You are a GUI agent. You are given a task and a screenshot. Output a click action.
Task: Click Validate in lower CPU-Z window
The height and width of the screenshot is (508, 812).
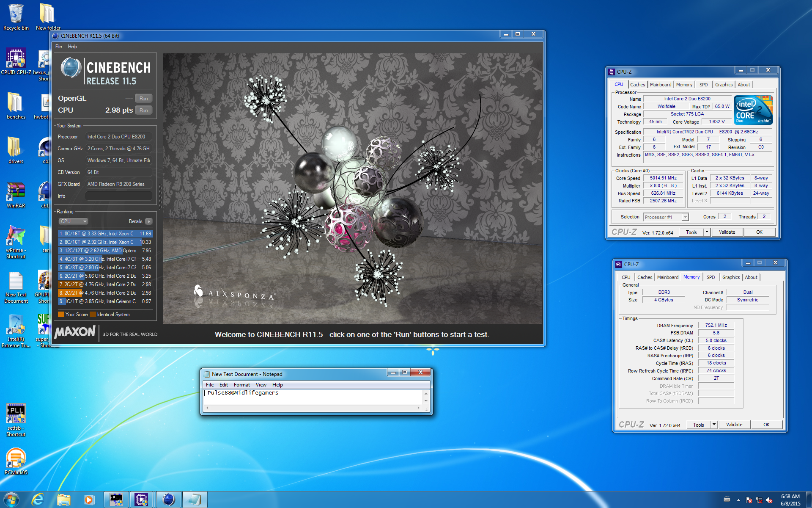(x=734, y=425)
